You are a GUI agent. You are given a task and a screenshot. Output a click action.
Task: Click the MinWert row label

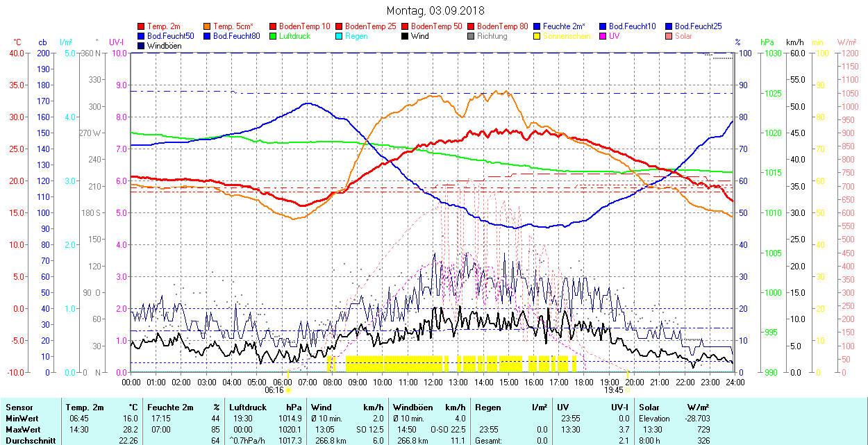(22, 419)
